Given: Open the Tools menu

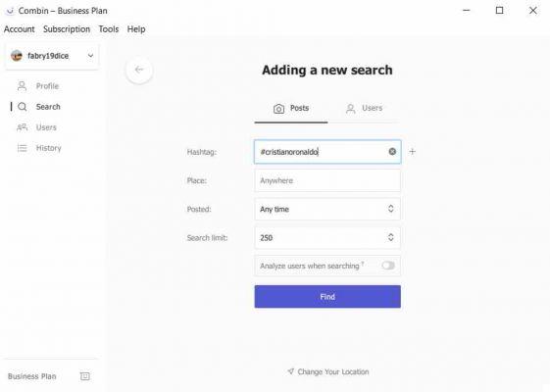Looking at the screenshot, I should point(109,29).
